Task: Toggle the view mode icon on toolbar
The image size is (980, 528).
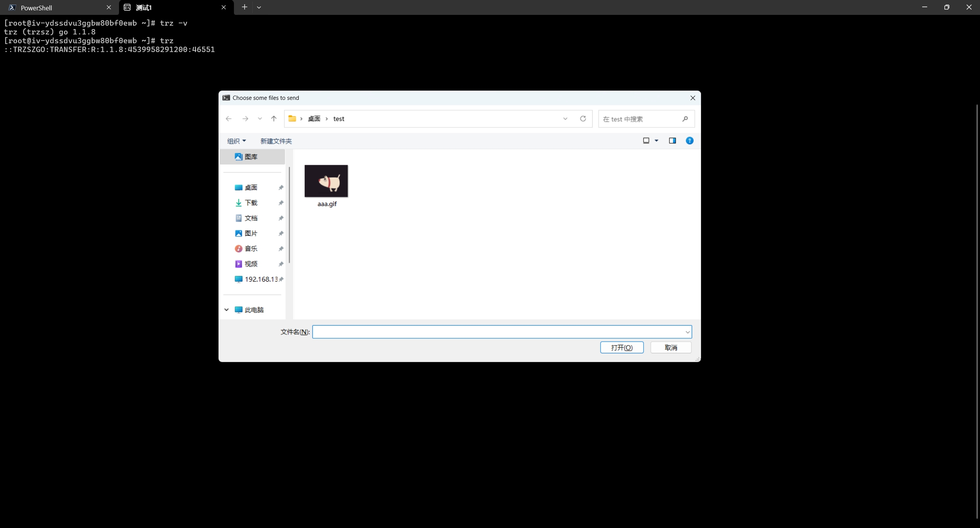Action: 646,141
